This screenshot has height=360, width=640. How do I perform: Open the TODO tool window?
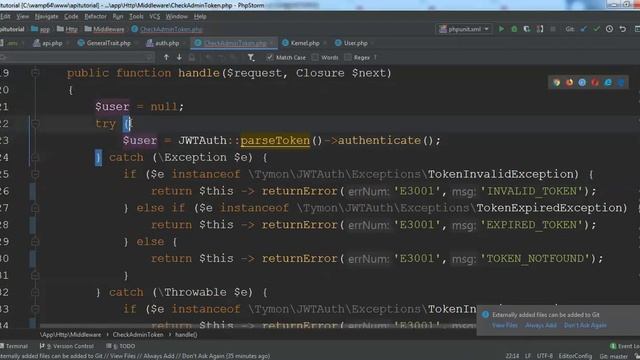(x=120, y=346)
